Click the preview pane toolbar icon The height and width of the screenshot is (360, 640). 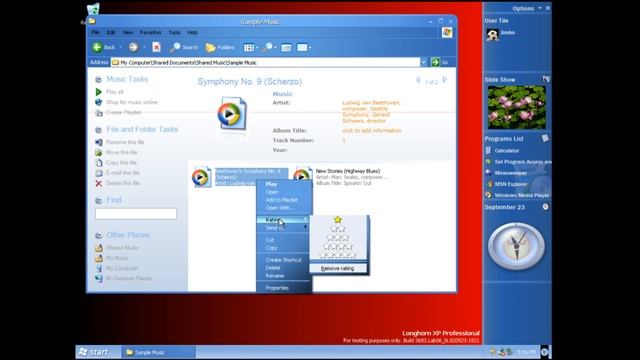click(x=287, y=48)
